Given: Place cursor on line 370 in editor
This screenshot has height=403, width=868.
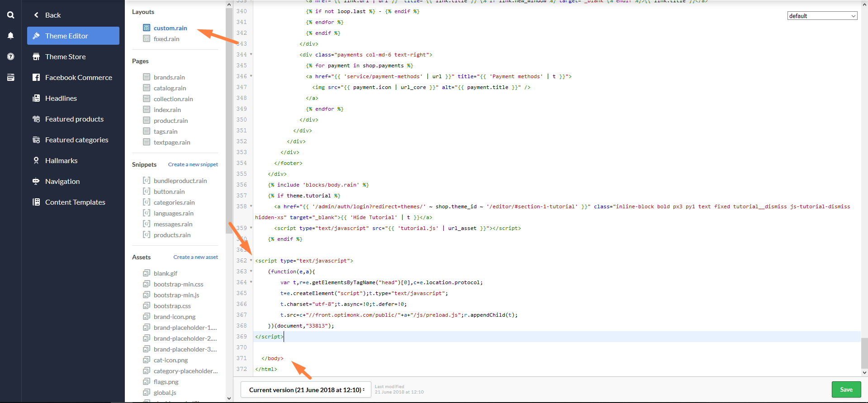Looking at the screenshot, I should [x=556, y=347].
